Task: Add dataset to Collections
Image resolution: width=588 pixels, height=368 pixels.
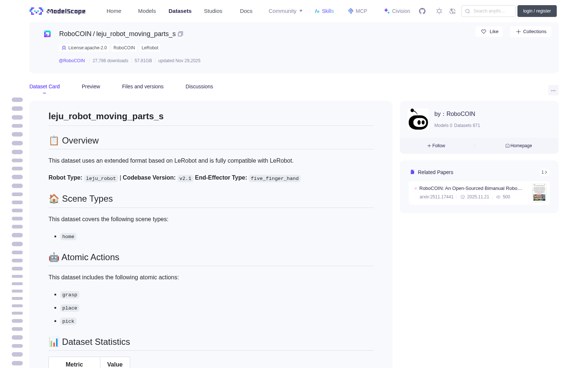Action: (x=531, y=32)
